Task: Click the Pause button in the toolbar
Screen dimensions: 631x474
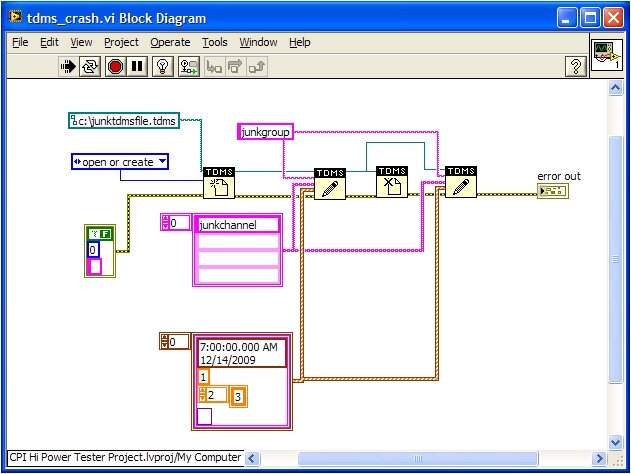Action: pyautogui.click(x=137, y=66)
